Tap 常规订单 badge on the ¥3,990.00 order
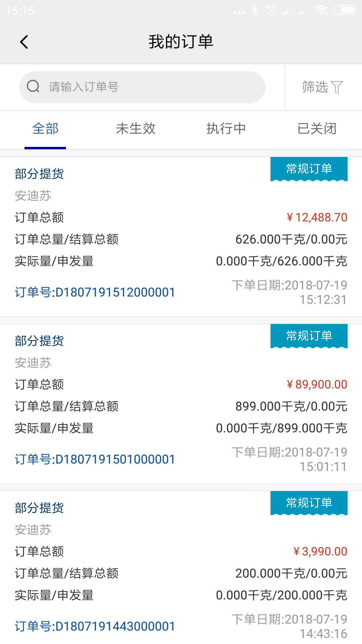Screen dimensions: 362x644 tap(309, 503)
